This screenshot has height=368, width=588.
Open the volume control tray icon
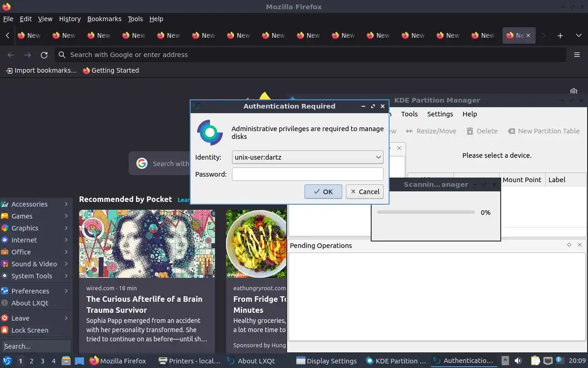pyautogui.click(x=518, y=361)
